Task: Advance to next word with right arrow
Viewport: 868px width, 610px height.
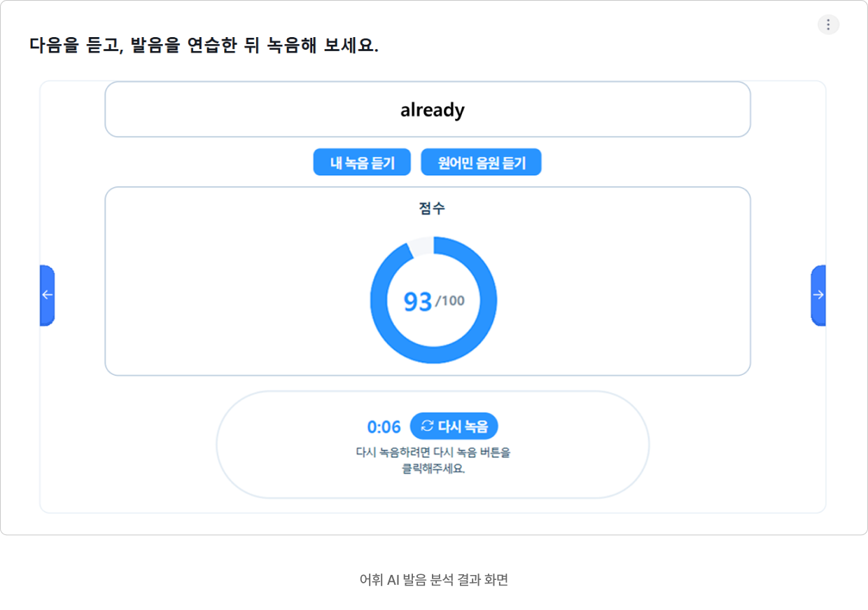Action: point(818,295)
